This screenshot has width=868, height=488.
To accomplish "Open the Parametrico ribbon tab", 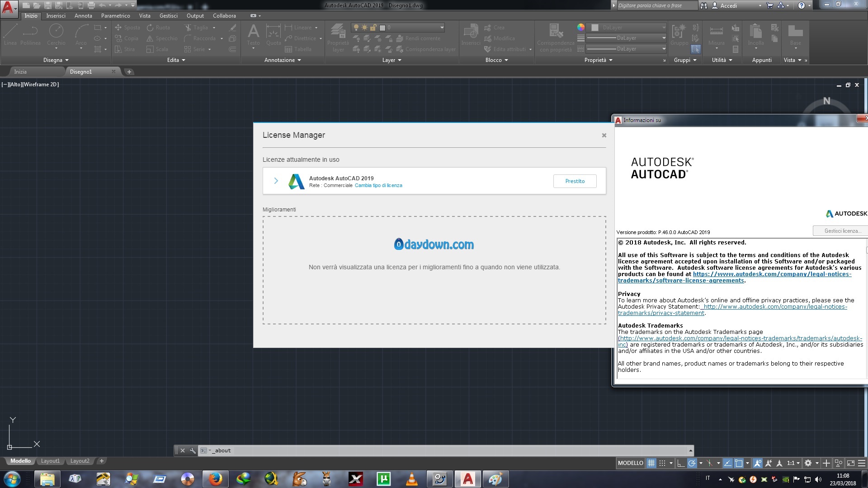I will click(x=116, y=15).
